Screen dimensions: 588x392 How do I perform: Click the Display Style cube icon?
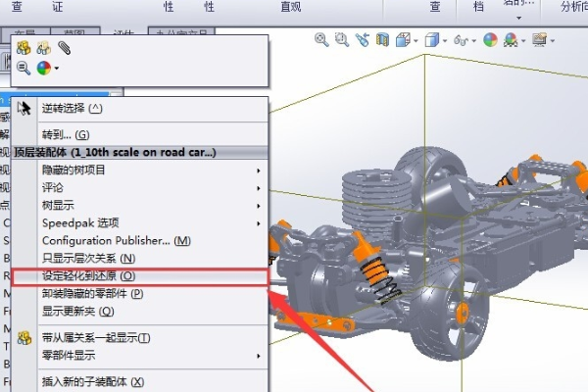tap(431, 39)
